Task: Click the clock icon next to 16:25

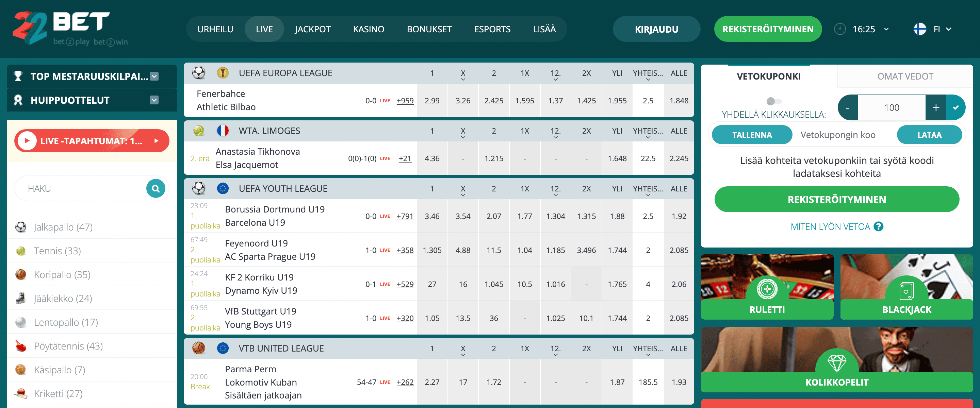Action: [x=840, y=29]
